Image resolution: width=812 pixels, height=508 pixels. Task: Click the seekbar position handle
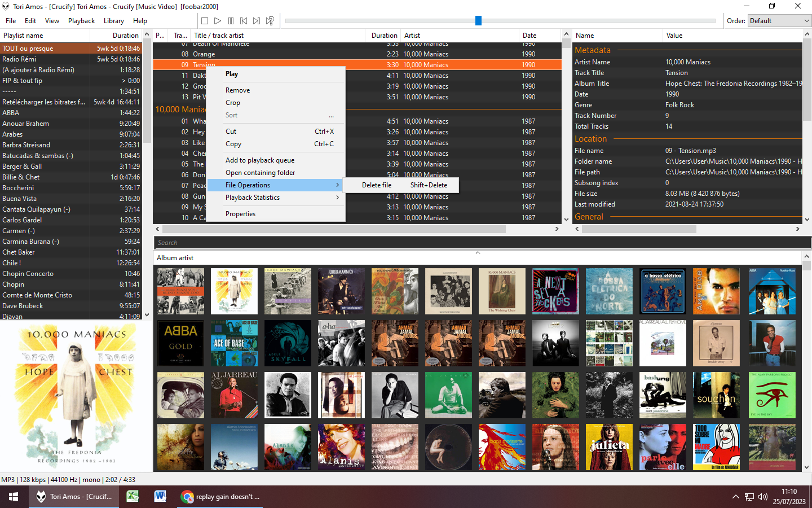click(478, 21)
